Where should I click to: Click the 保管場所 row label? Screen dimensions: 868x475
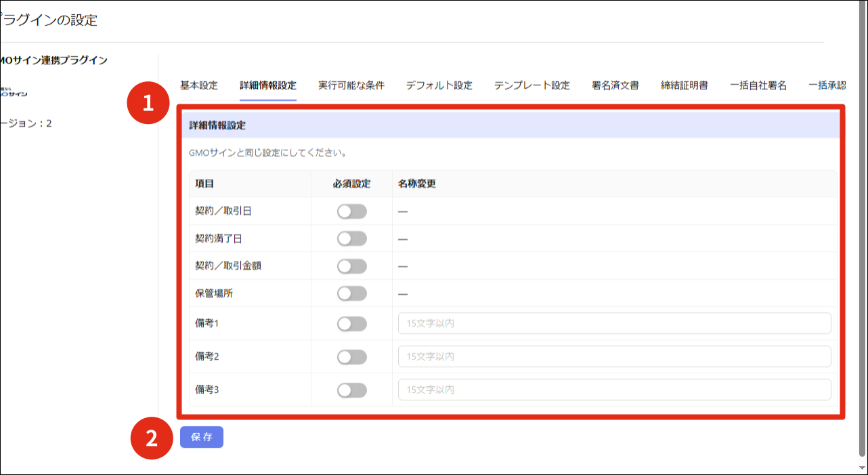pos(214,293)
